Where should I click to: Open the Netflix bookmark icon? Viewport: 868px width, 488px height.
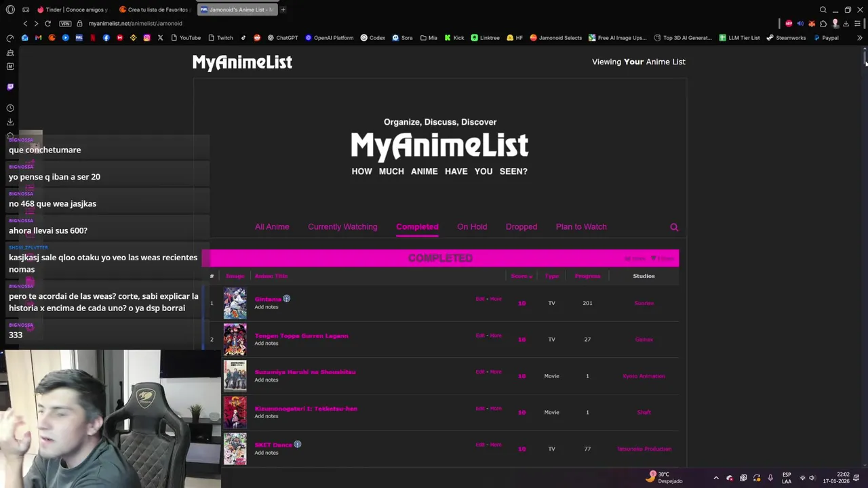(x=93, y=38)
